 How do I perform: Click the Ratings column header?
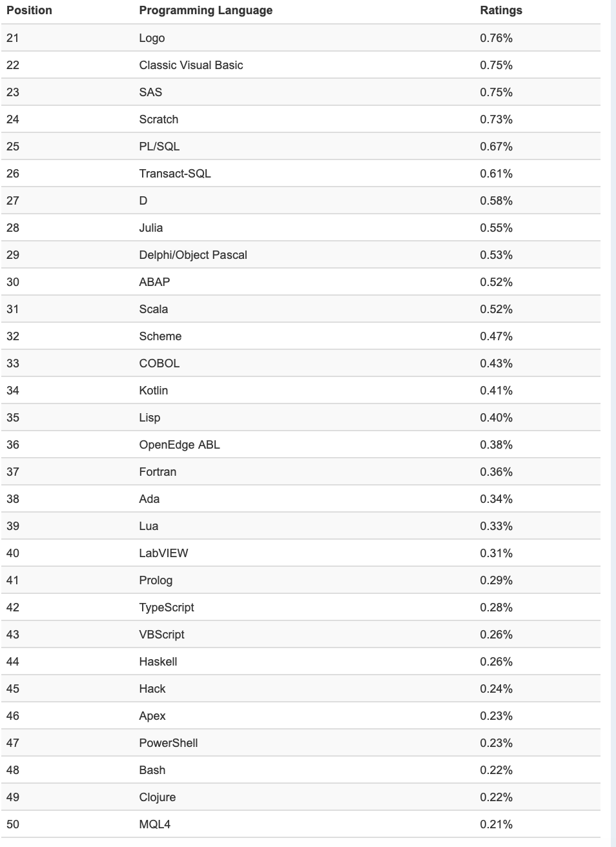coord(501,10)
